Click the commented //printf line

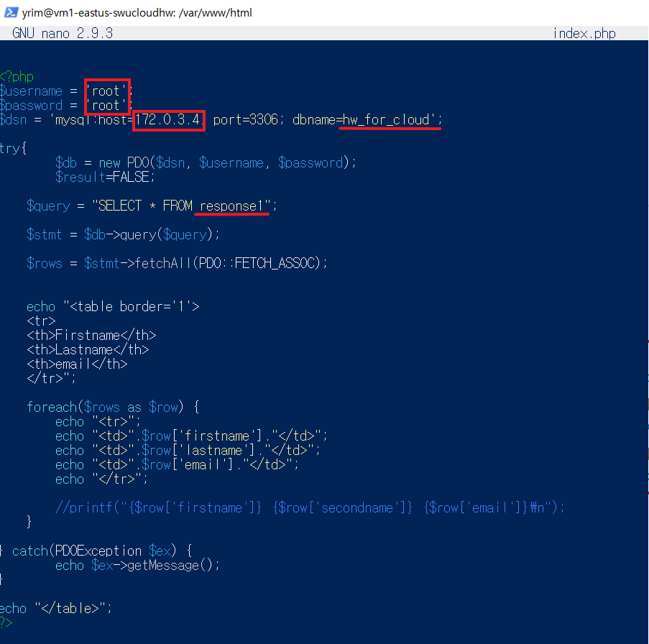[310, 508]
